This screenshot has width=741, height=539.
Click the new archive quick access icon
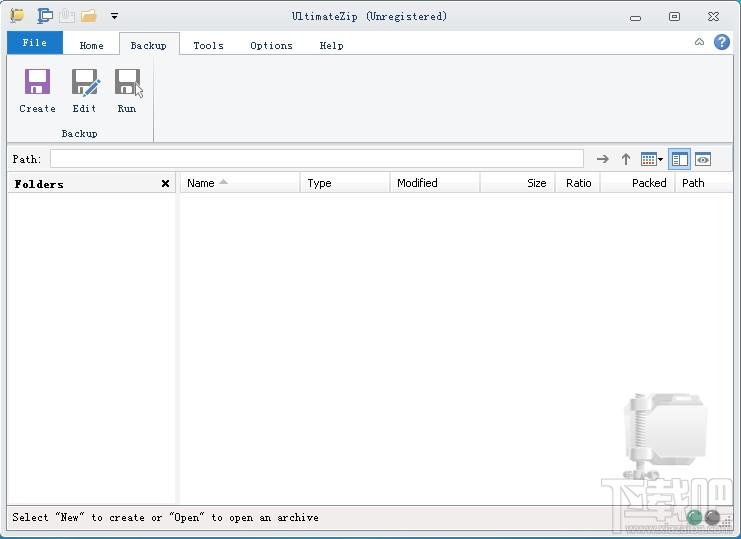45,16
